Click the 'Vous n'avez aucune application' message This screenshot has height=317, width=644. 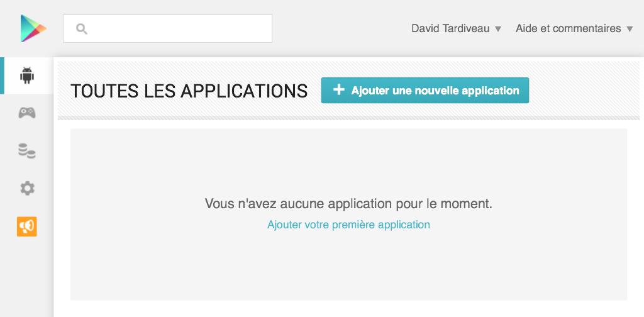pyautogui.click(x=348, y=204)
